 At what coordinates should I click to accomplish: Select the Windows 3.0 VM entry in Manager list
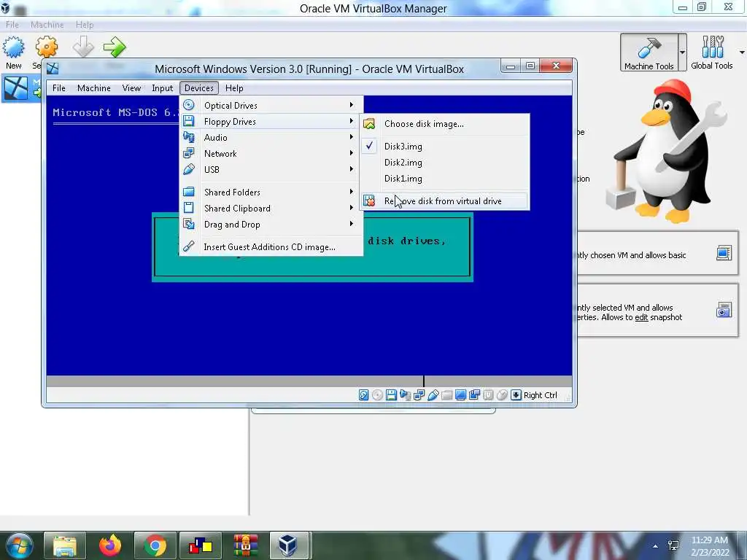point(21,88)
